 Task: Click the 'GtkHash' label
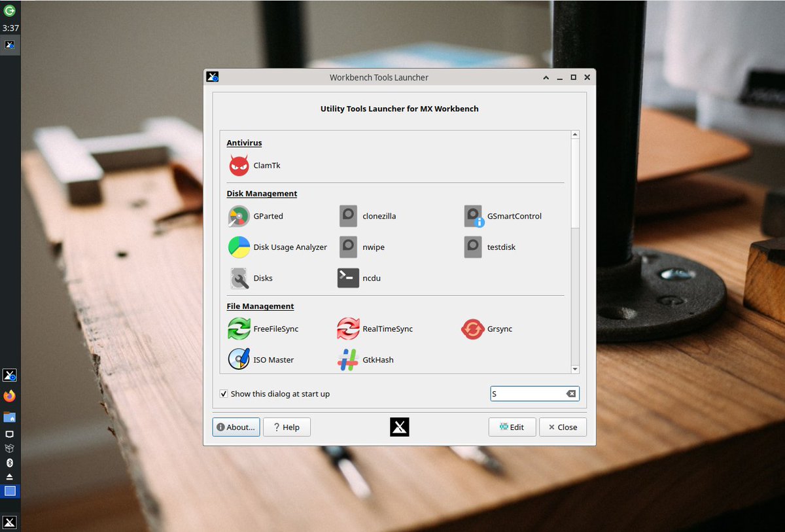[378, 360]
